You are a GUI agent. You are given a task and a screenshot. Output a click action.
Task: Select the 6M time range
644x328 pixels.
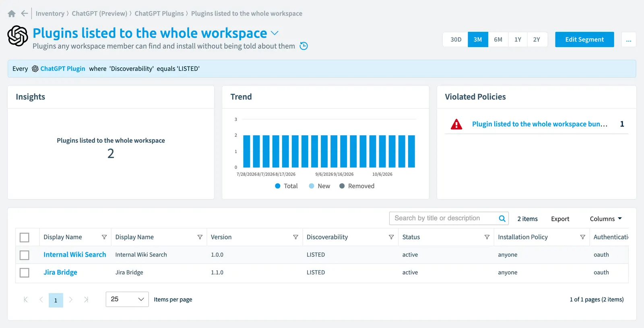click(498, 39)
